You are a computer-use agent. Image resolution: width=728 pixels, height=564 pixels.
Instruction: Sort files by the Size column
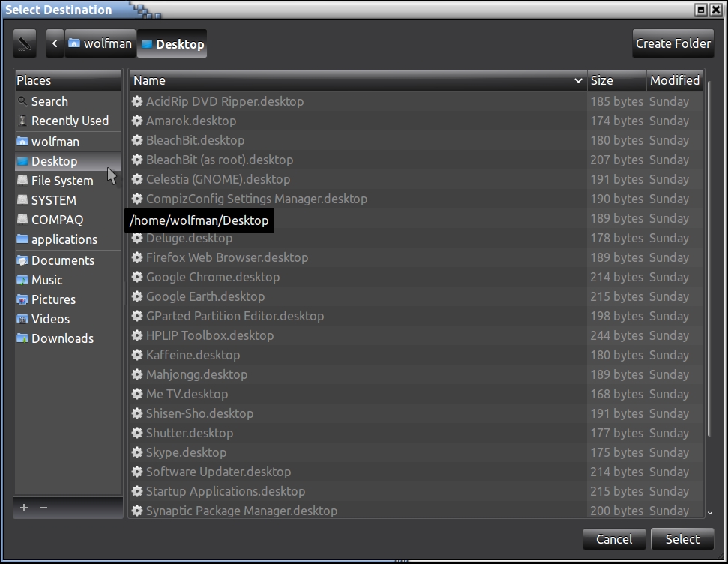(x=615, y=80)
